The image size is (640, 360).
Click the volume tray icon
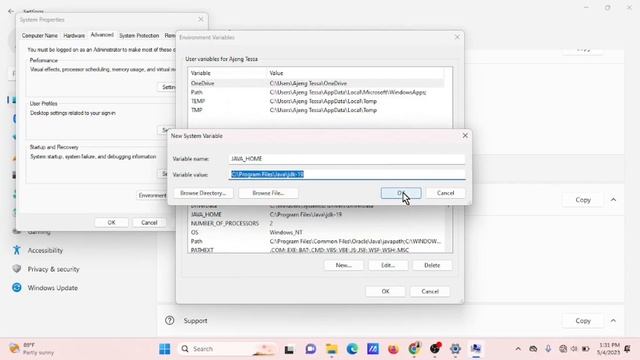(574, 349)
